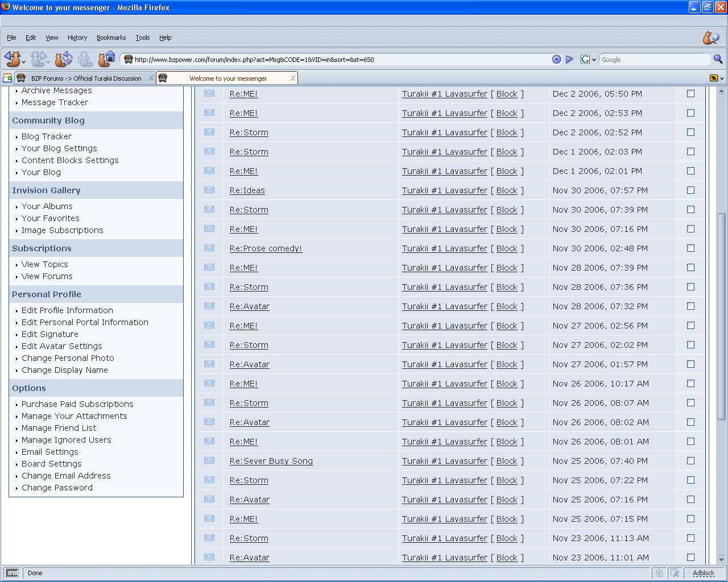Switch to BZP Forums Official Turakii Discussion tab
728x582 pixels.
point(85,78)
